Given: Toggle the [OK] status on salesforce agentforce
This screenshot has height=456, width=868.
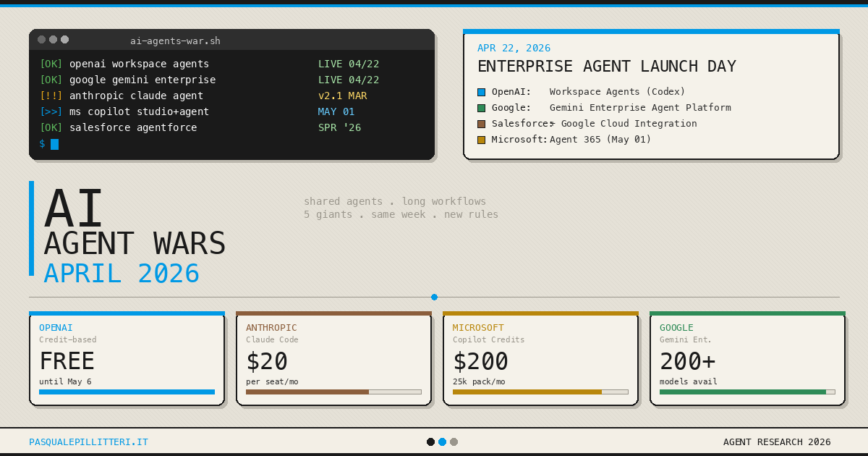Looking at the screenshot, I should (x=51, y=127).
